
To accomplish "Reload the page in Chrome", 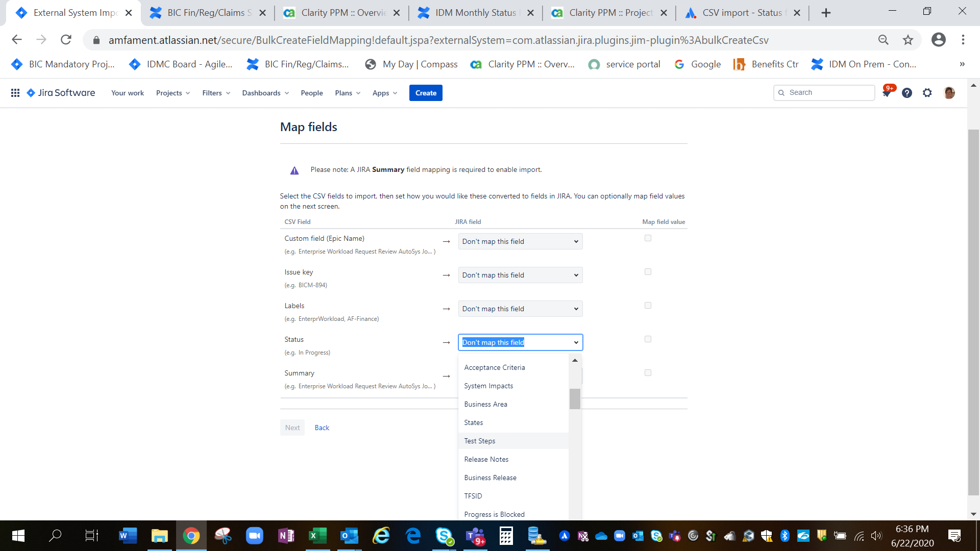I will coord(66,40).
